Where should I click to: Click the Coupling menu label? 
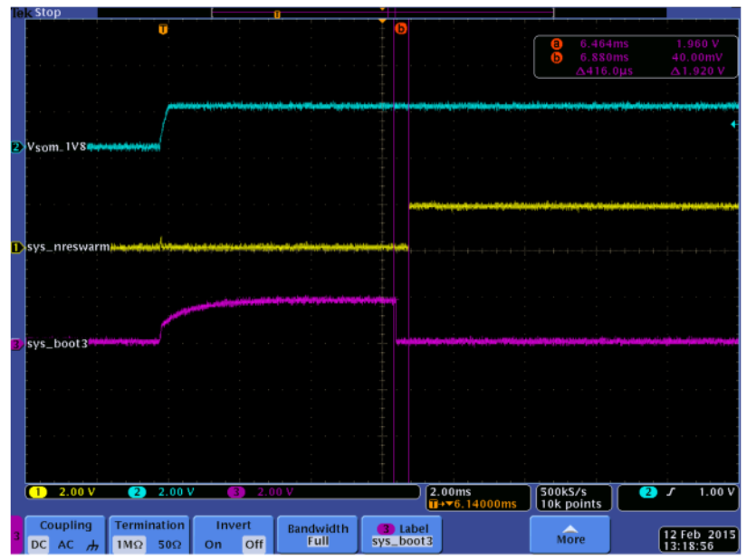click(x=66, y=526)
